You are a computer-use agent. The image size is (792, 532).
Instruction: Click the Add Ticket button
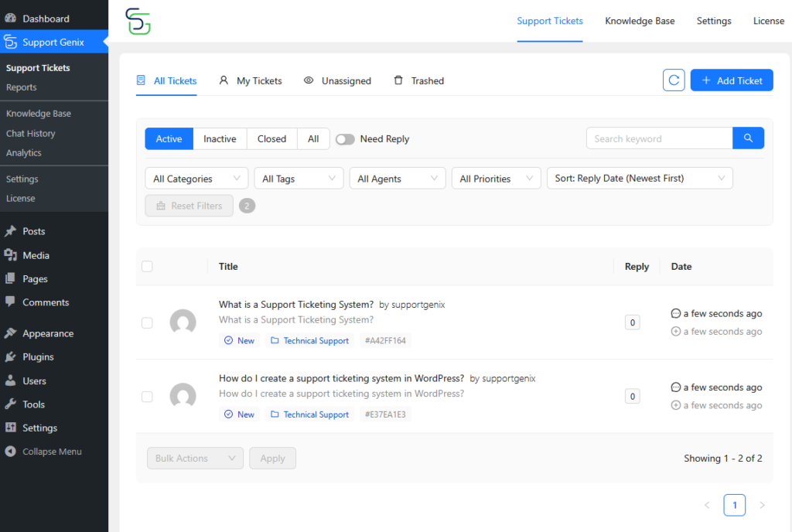[x=731, y=80]
